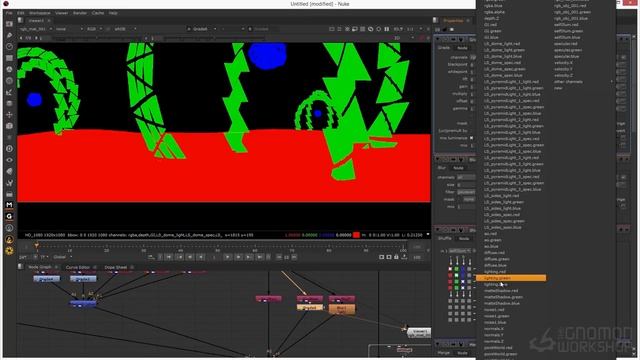Switch to the Dope Sheet tab
This screenshot has height=360, width=640.
116,267
